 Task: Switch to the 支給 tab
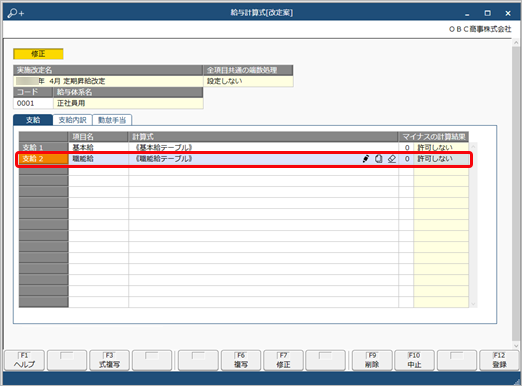[x=33, y=120]
